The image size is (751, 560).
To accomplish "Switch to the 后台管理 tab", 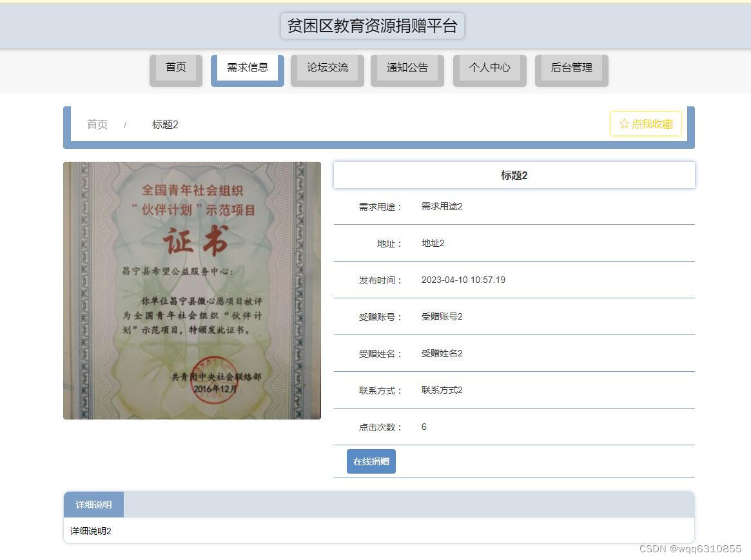I will click(571, 70).
